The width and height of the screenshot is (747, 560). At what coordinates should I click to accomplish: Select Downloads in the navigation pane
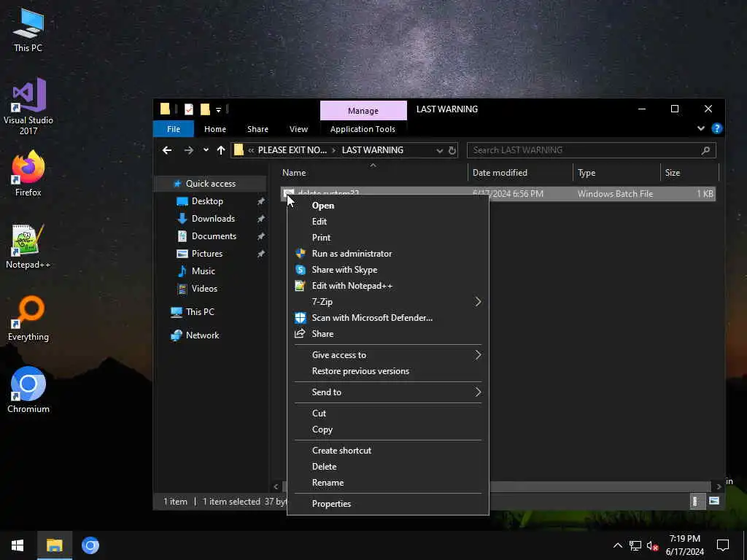(x=213, y=219)
